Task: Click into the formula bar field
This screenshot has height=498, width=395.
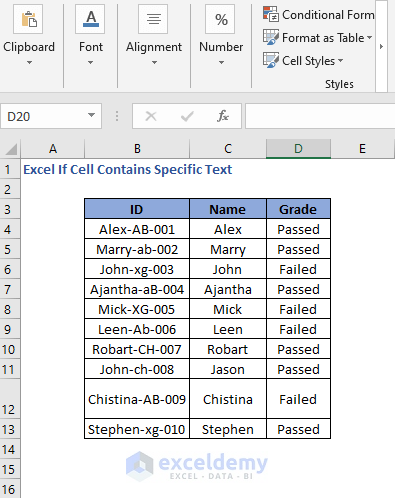Action: coord(320,116)
